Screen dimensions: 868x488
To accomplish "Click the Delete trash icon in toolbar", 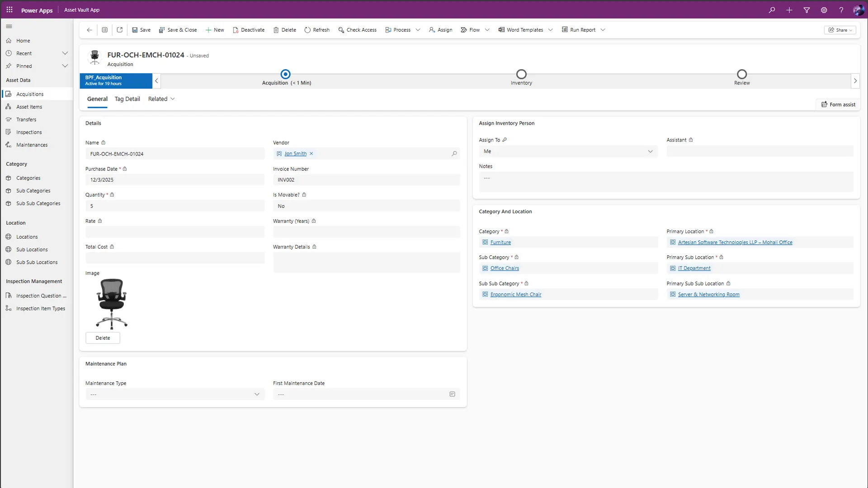I will tap(276, 30).
